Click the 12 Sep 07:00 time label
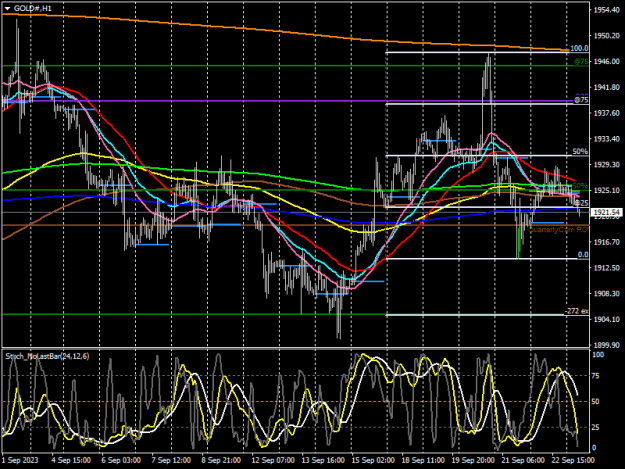The width and height of the screenshot is (625, 469). 273,460
